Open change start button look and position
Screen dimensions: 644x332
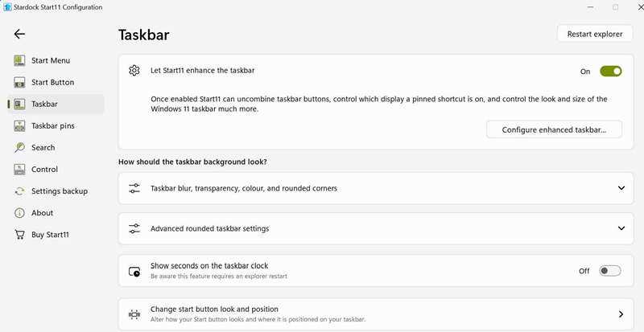[621, 314]
